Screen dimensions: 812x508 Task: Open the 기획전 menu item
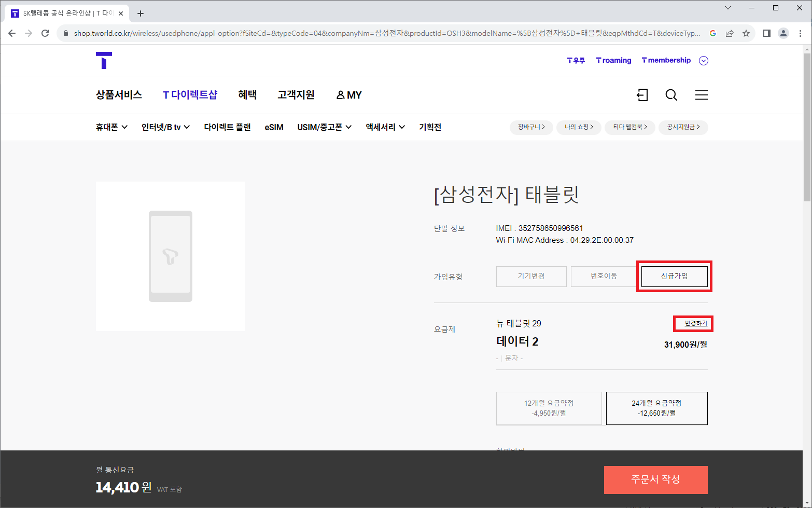(430, 127)
